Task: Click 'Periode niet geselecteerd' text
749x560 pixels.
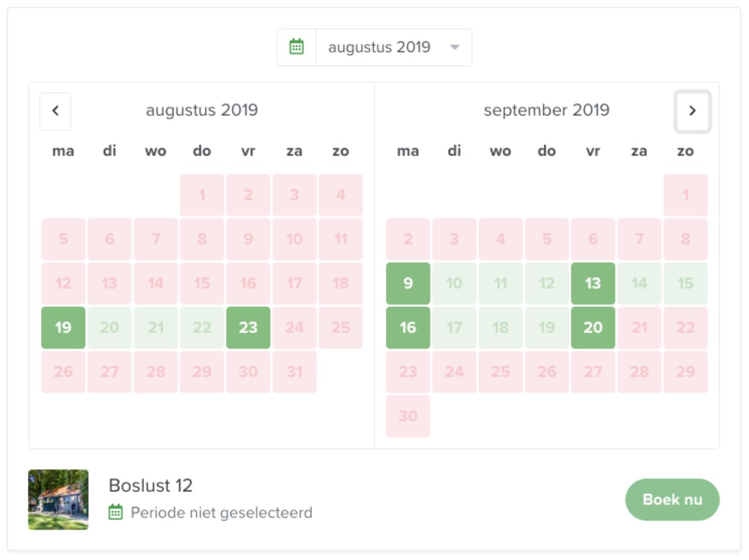Action: click(x=221, y=513)
